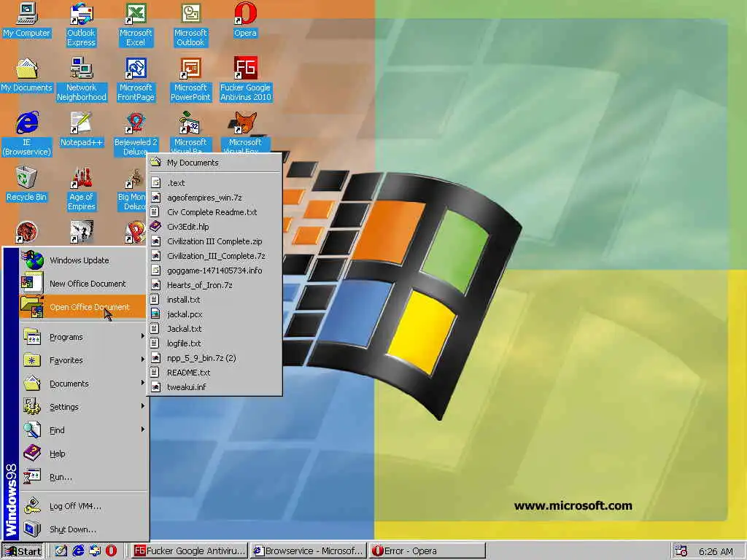
Task: Open README.txt in documents list
Action: pos(214,373)
